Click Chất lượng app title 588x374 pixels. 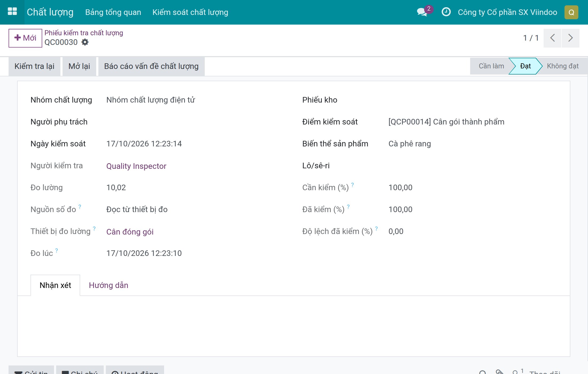50,12
